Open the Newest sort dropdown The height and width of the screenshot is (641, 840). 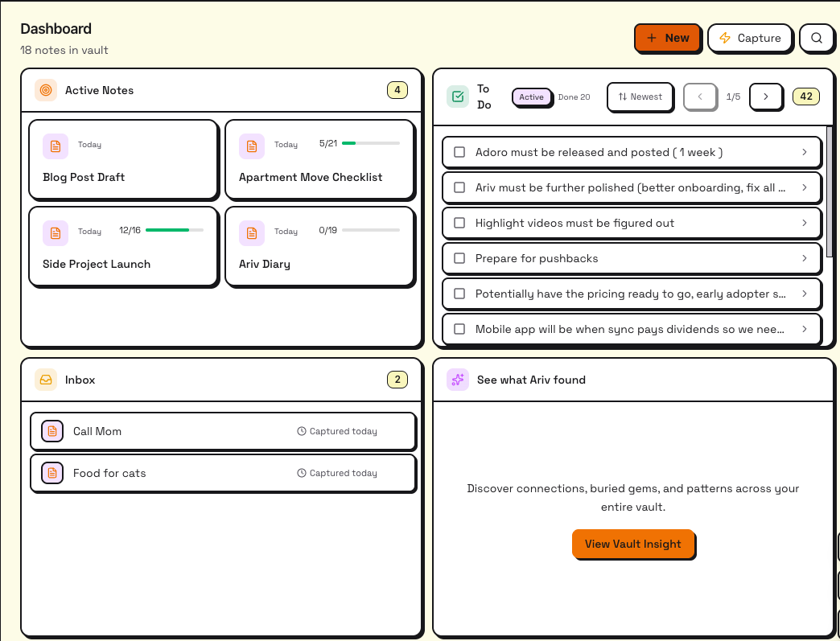pos(640,97)
